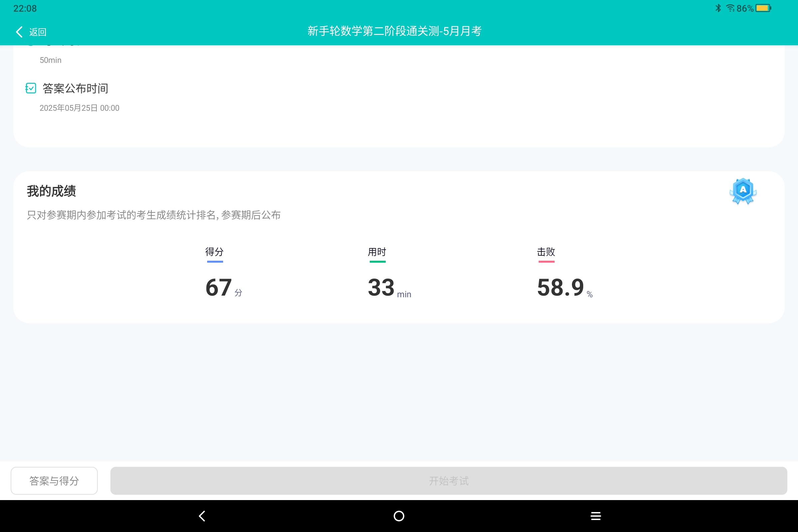This screenshot has width=798, height=532.
Task: Open the 答案与得分 button
Action: click(54, 480)
